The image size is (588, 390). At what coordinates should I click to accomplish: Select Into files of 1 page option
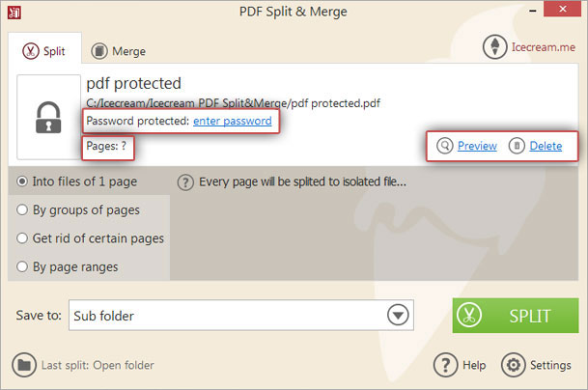[24, 181]
